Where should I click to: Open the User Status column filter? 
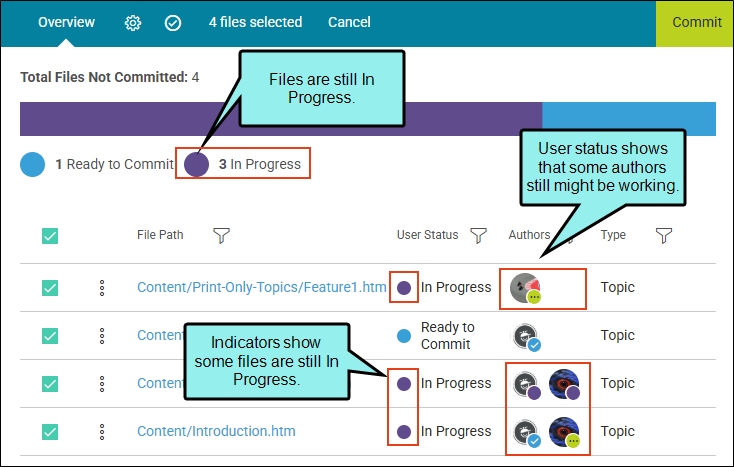tap(478, 235)
